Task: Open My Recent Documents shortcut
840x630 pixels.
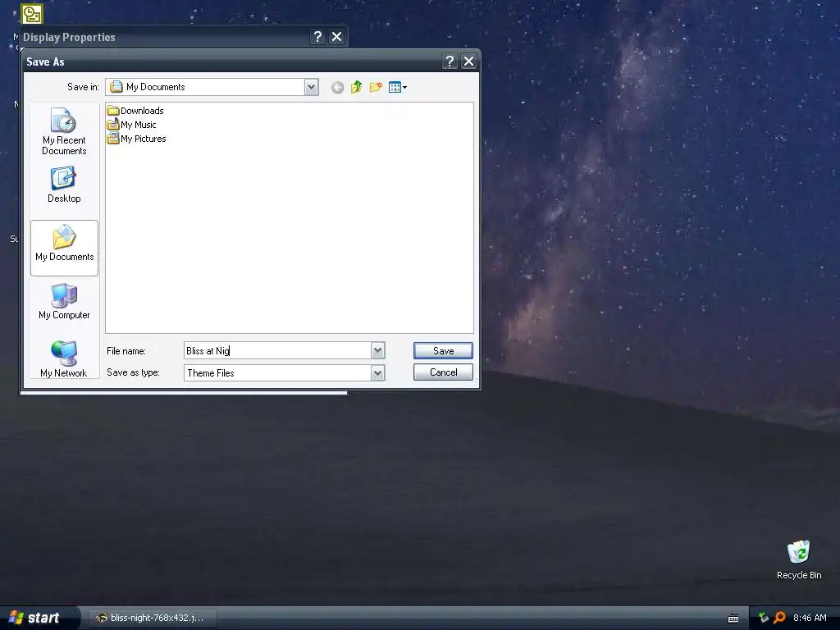Action: [64, 132]
